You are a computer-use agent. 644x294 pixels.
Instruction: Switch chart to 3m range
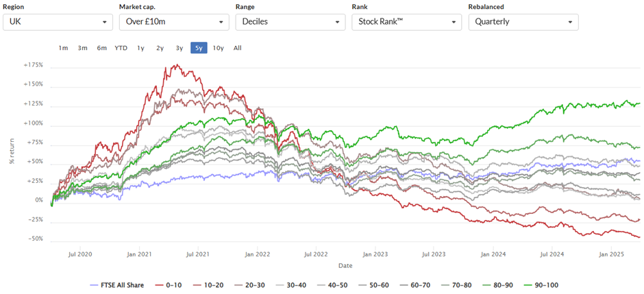coord(82,48)
